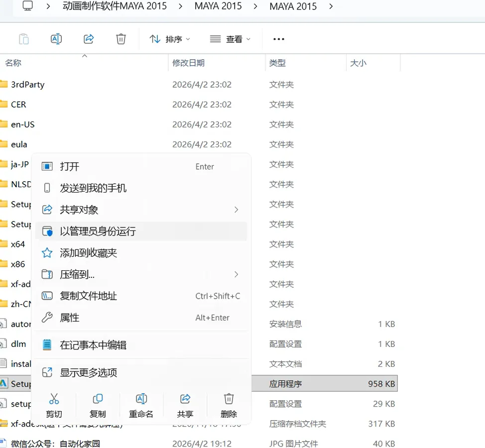Open the 查看 view dropdown

pos(230,39)
